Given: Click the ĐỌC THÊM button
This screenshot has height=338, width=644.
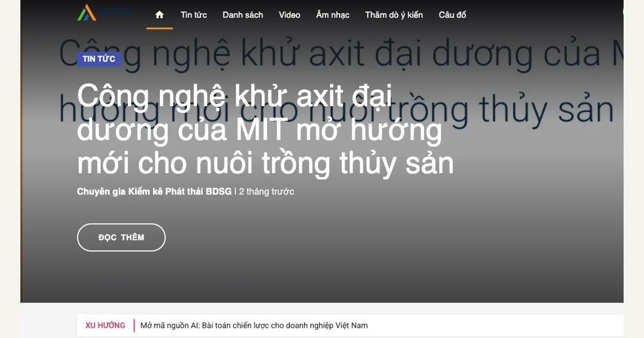Looking at the screenshot, I should point(121,237).
